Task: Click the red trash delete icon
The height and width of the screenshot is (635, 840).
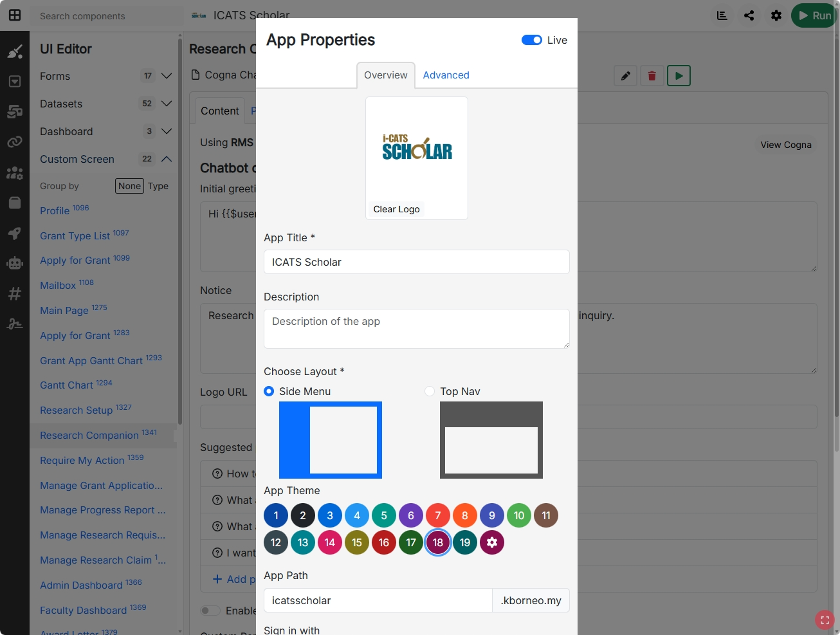Action: (652, 76)
